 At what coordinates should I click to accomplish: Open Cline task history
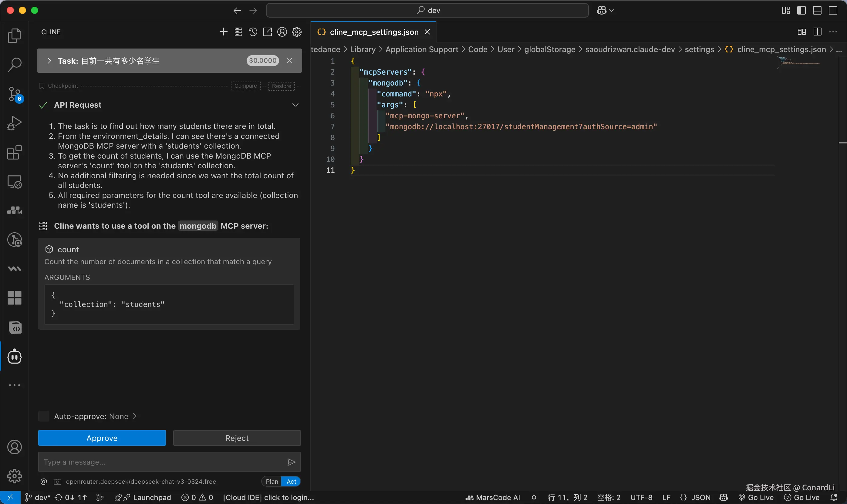pos(253,32)
